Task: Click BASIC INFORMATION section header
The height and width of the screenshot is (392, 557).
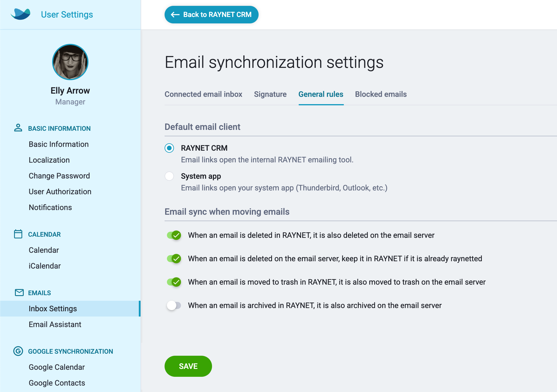Action: tap(59, 128)
